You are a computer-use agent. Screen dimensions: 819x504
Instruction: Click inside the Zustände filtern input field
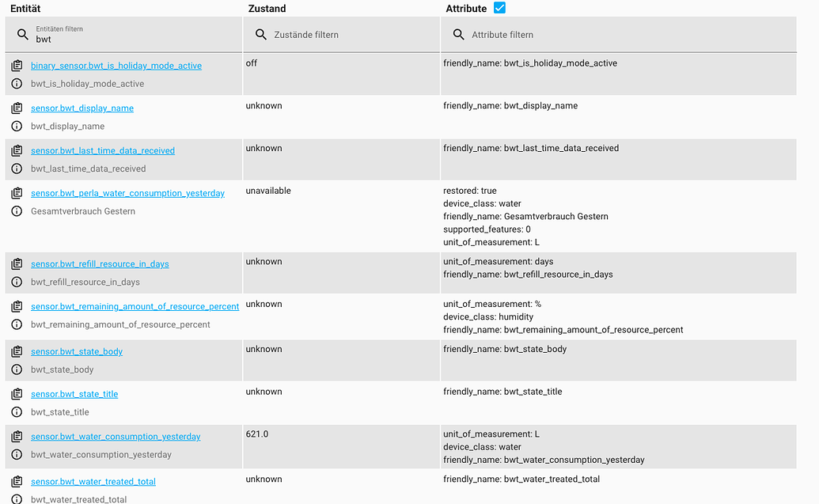332,34
